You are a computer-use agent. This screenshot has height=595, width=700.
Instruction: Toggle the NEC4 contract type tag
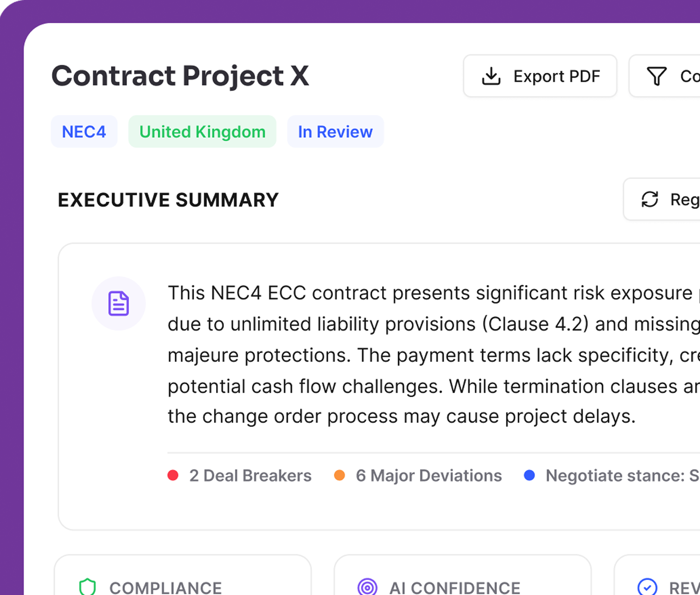[84, 132]
